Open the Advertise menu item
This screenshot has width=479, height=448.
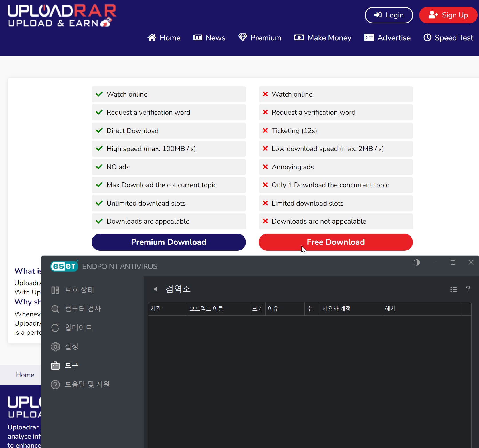pos(387,38)
